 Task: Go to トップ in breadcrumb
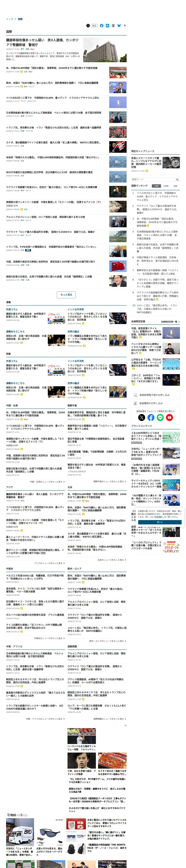pos(9,19)
